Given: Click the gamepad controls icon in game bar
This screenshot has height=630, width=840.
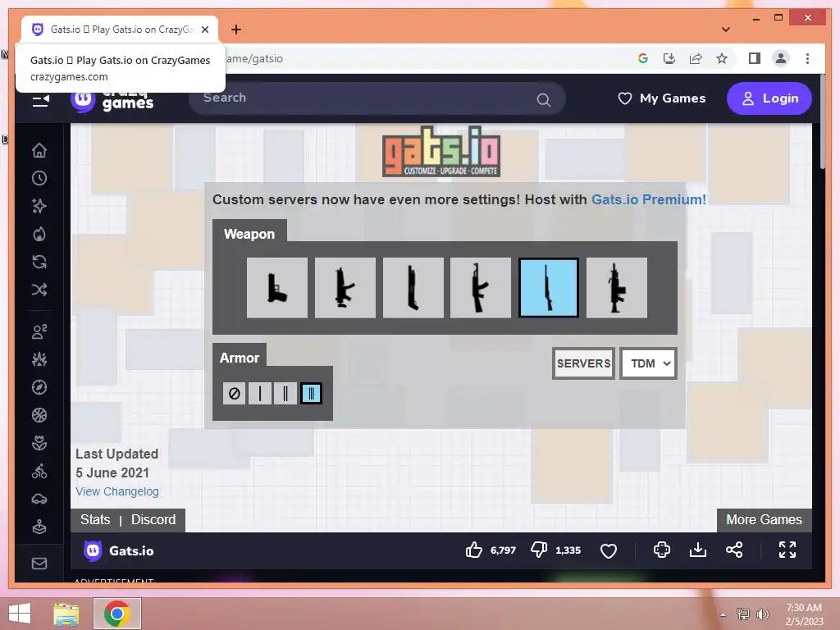Looking at the screenshot, I should pyautogui.click(x=662, y=550).
